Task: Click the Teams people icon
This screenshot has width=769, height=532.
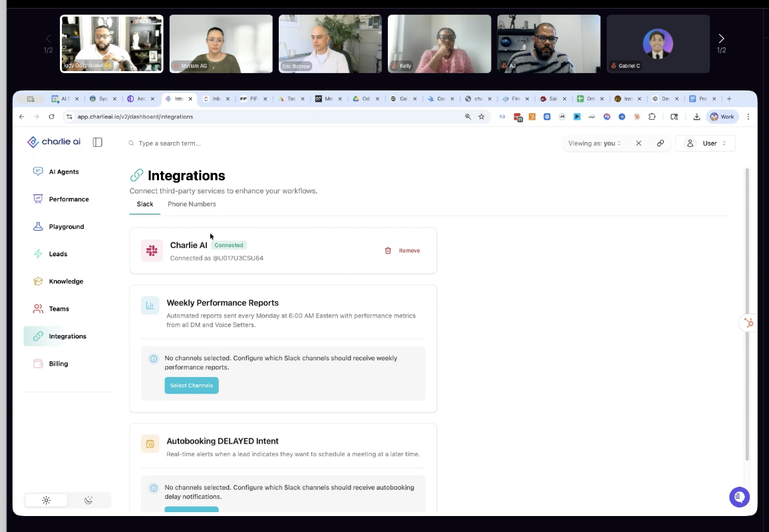Action: 38,309
